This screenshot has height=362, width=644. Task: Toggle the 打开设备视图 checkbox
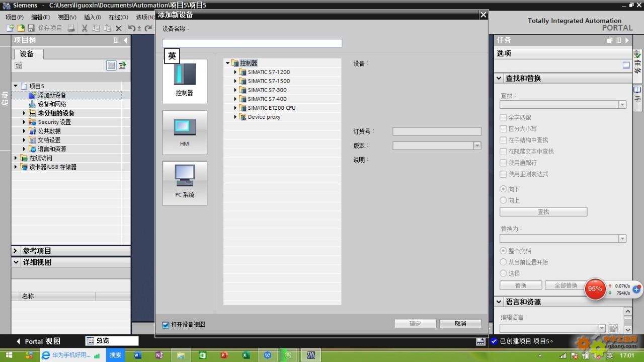[166, 325]
